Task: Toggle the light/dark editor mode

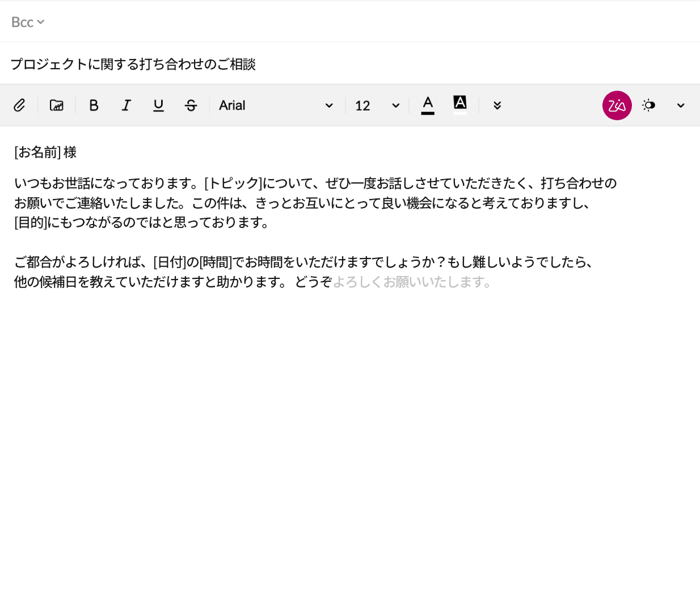Action: [648, 105]
